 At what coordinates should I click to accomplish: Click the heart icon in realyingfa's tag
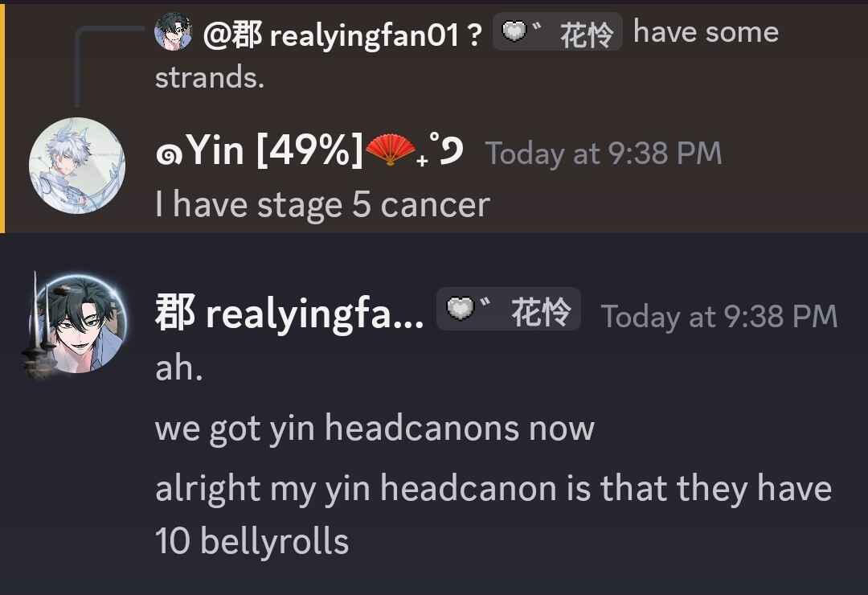pos(461,308)
